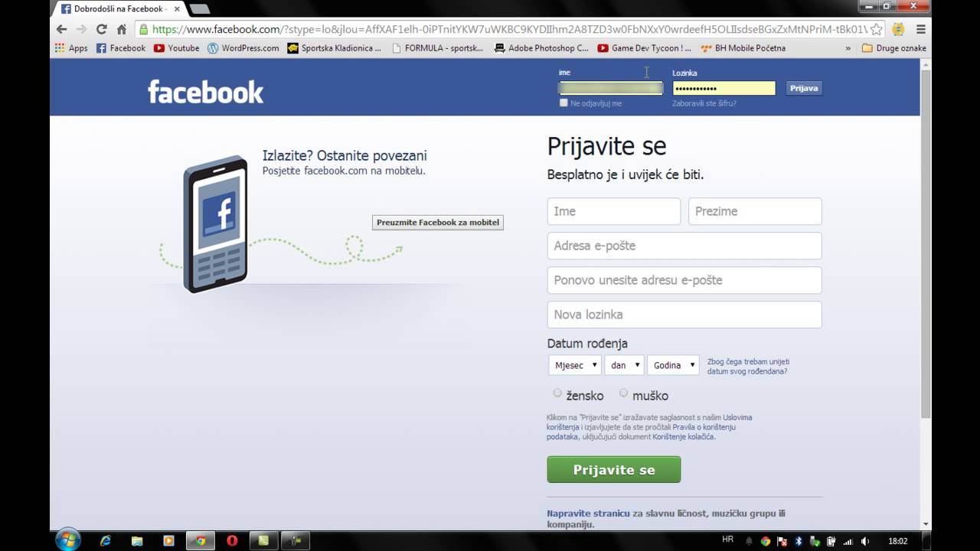This screenshot has height=551, width=980.
Task: Click the Lozinka password field
Action: (x=724, y=88)
